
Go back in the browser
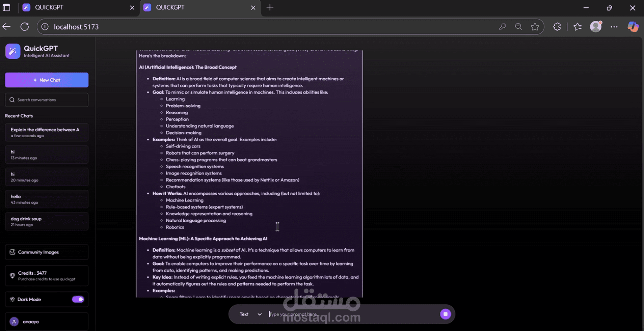point(6,27)
